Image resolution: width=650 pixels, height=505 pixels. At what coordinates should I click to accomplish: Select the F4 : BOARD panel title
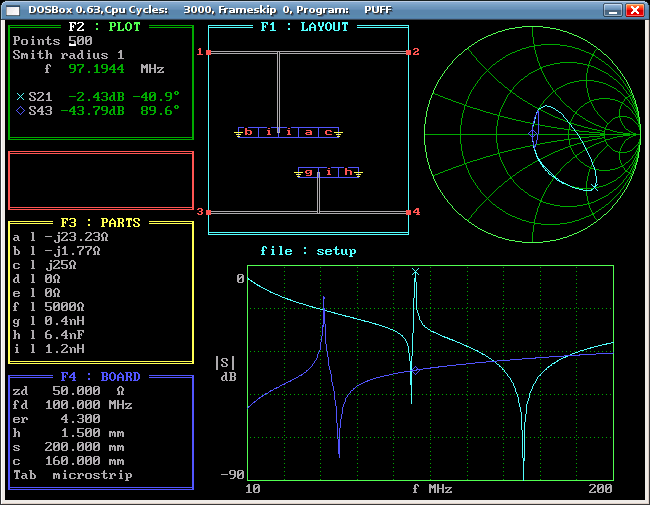tap(100, 376)
